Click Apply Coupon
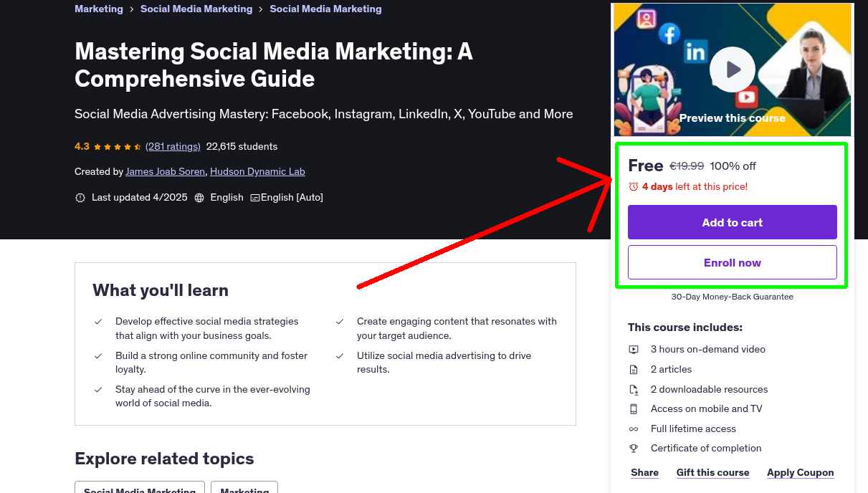 coord(800,472)
